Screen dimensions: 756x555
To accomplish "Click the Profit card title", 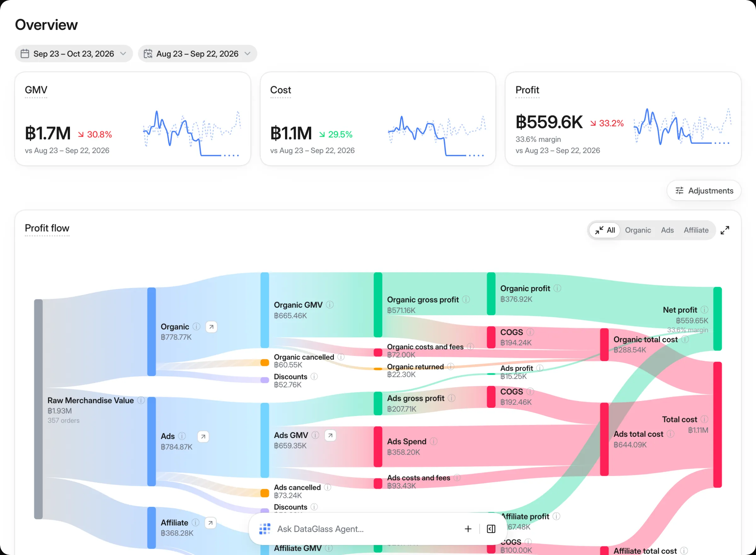I will click(527, 90).
